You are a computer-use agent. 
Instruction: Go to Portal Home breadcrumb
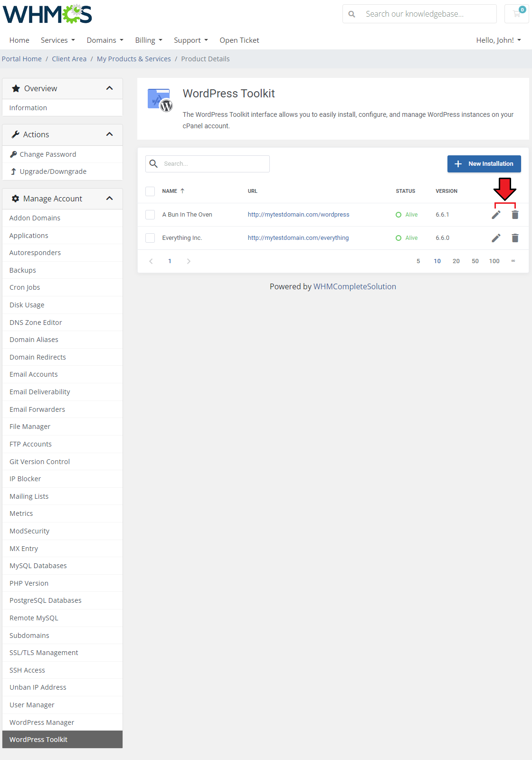[x=22, y=59]
